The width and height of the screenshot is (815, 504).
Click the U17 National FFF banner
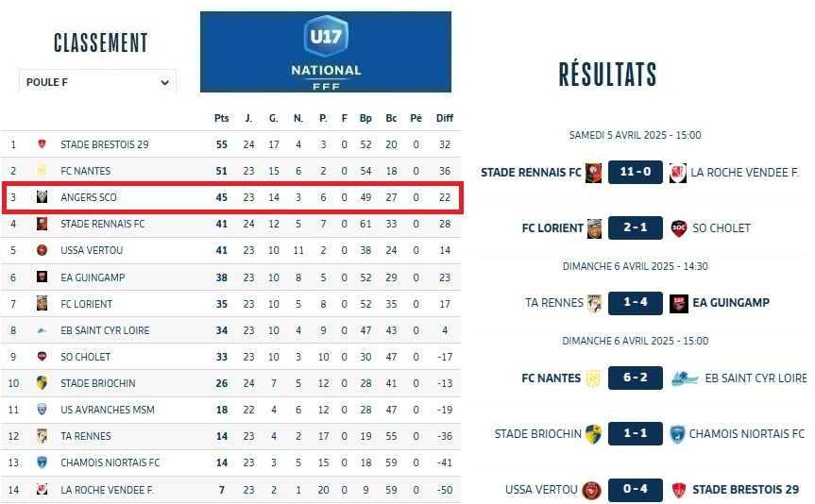(x=326, y=52)
